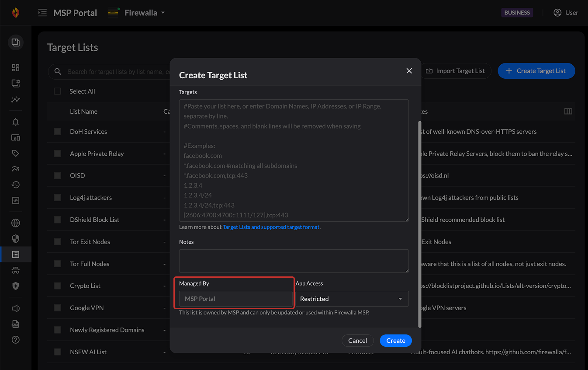Open Target Lists and supported format link
The width and height of the screenshot is (588, 370).
point(271,227)
